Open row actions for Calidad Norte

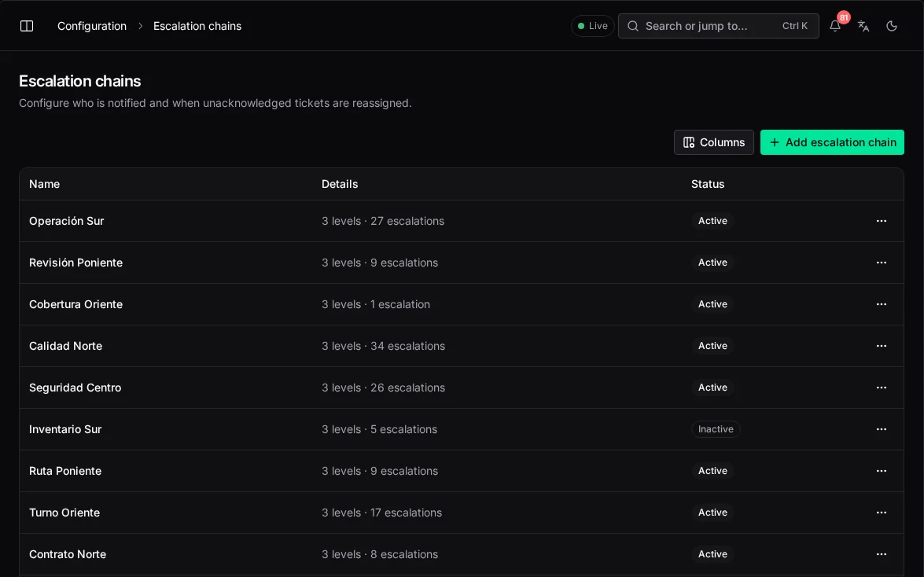[881, 346]
